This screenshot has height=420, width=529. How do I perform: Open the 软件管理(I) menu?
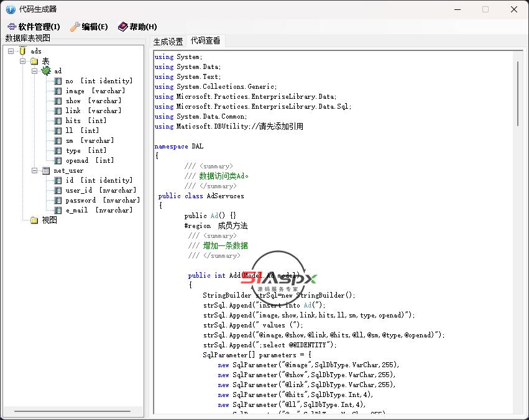[x=34, y=27]
